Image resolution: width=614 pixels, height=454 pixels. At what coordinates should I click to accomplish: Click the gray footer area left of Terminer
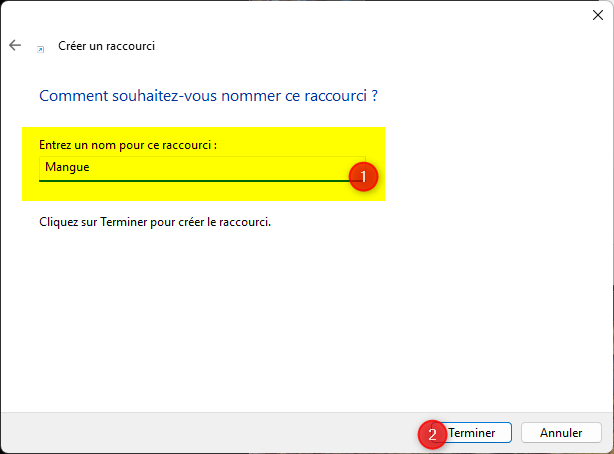[200, 433]
